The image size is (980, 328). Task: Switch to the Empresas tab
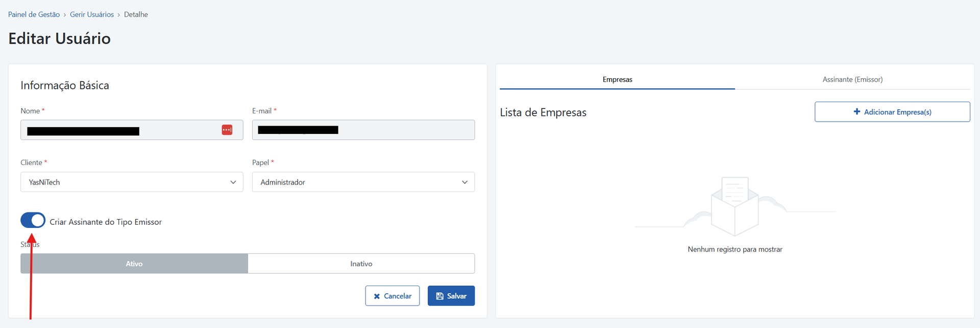[x=617, y=80]
